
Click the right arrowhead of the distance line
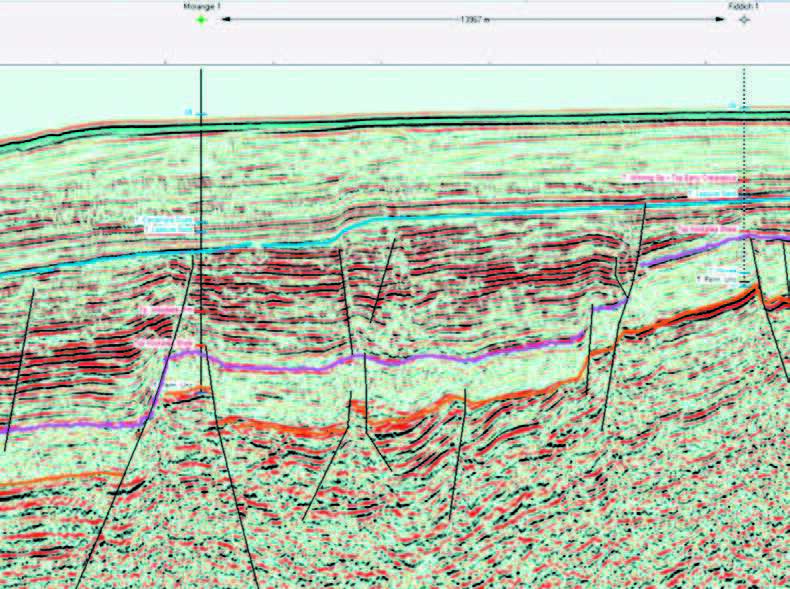(x=721, y=19)
